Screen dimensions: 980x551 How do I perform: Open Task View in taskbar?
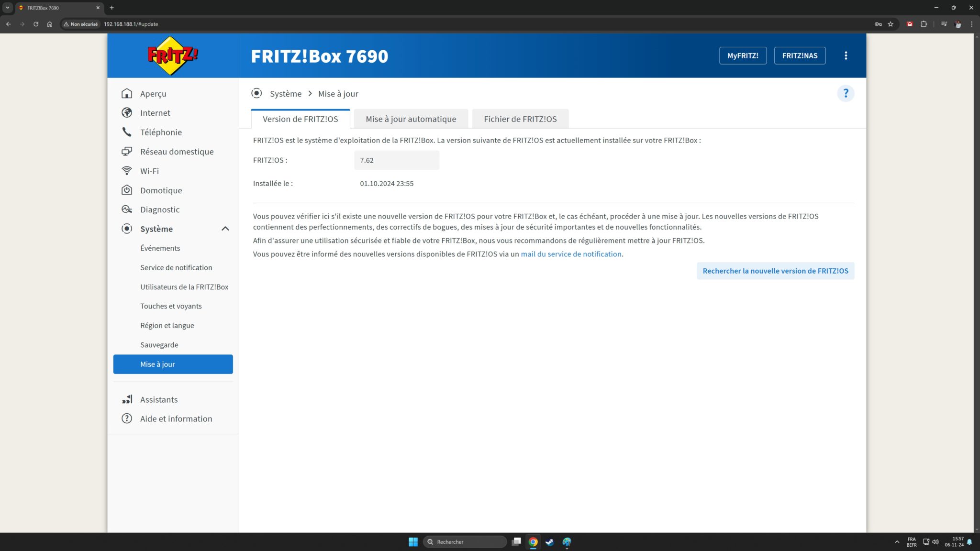tap(516, 542)
